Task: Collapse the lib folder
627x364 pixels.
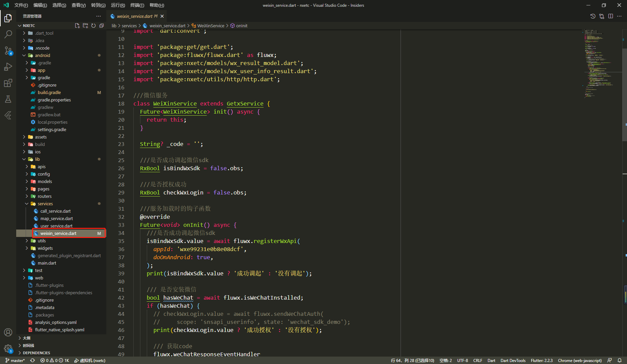Action: (x=61, y=159)
